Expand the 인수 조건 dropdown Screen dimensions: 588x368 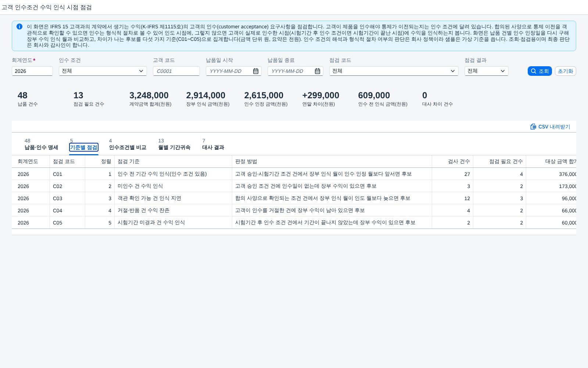click(141, 71)
